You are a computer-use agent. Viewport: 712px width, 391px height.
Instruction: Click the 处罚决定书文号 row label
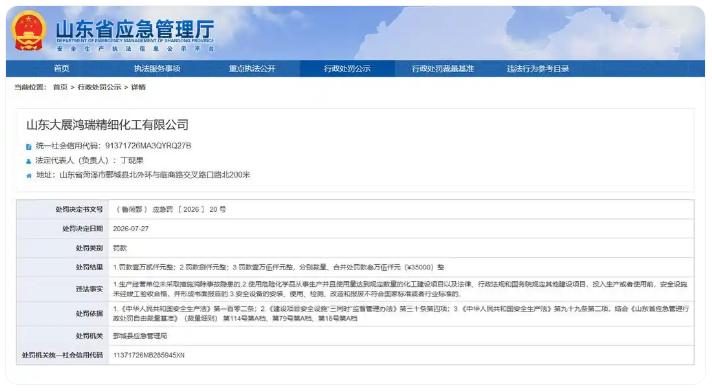coord(79,209)
